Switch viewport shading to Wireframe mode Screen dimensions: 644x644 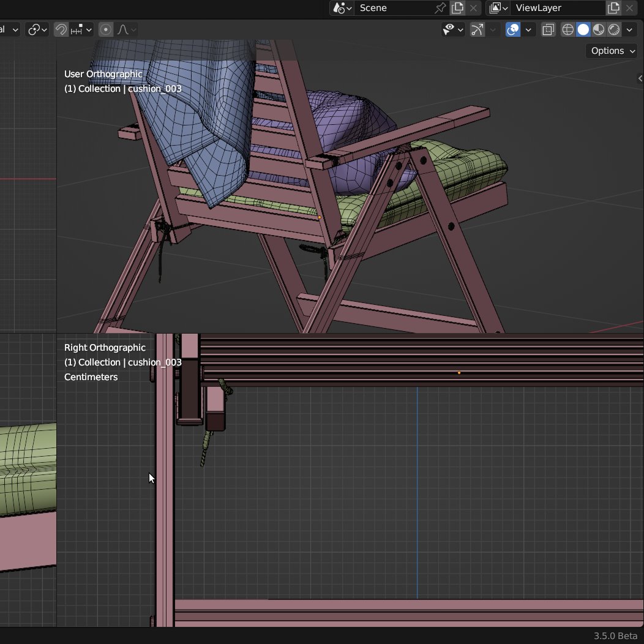pos(567,29)
